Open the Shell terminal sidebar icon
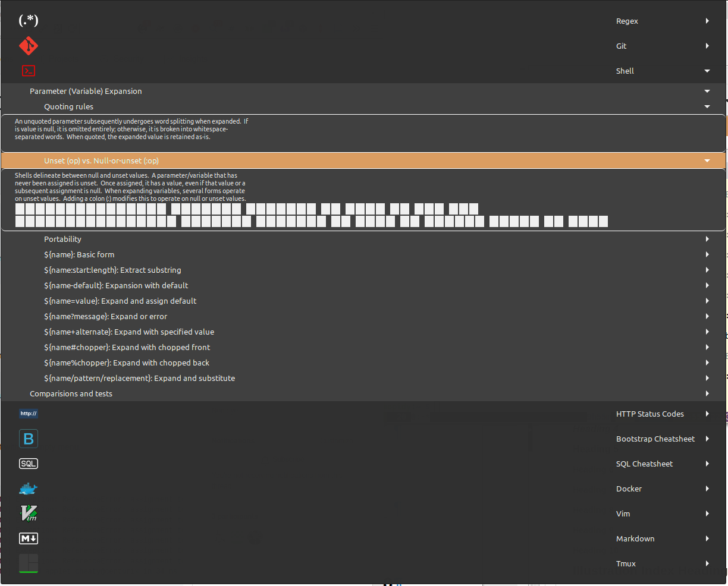This screenshot has height=586, width=728. coord(28,70)
